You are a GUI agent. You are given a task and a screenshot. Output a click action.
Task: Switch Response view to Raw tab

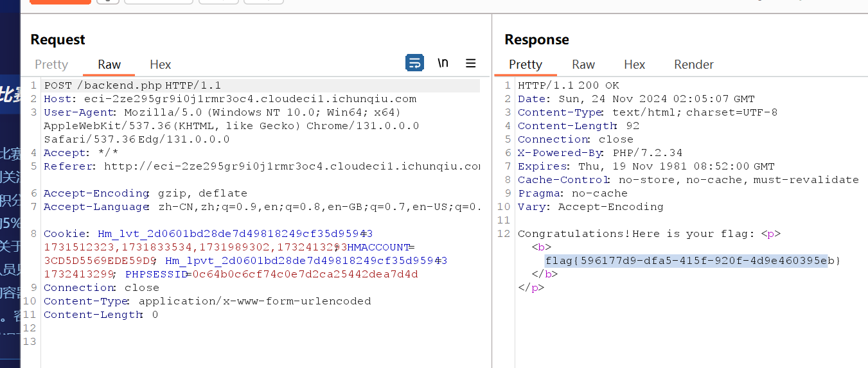[583, 64]
